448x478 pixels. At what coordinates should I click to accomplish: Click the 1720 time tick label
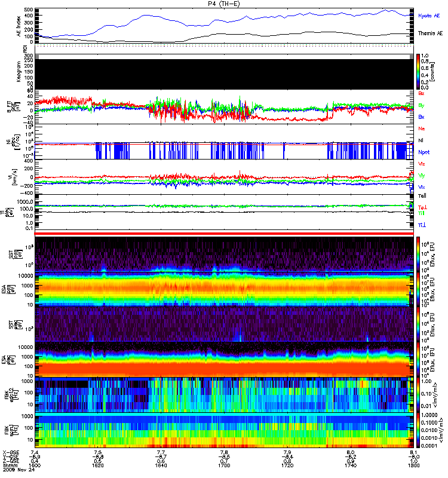click(x=287, y=465)
